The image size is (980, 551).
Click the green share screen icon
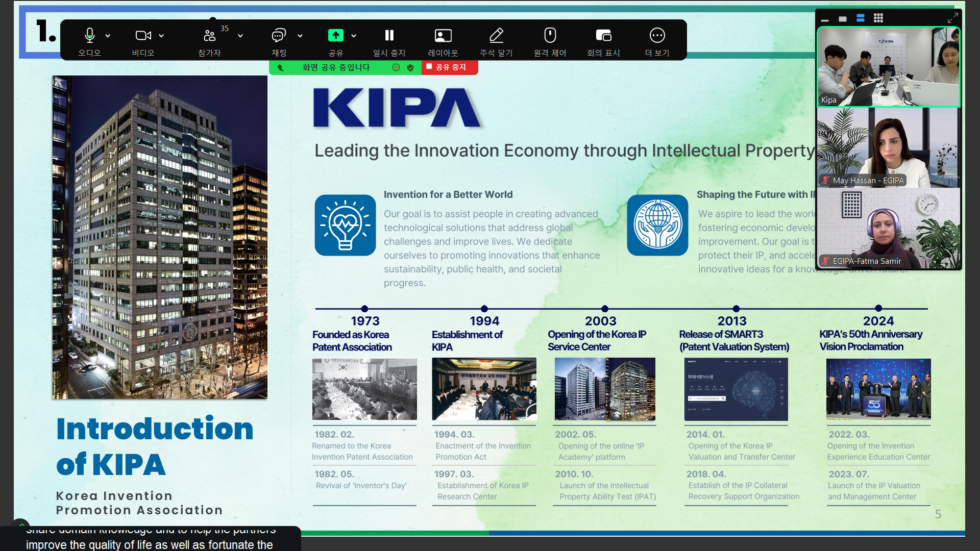[335, 35]
